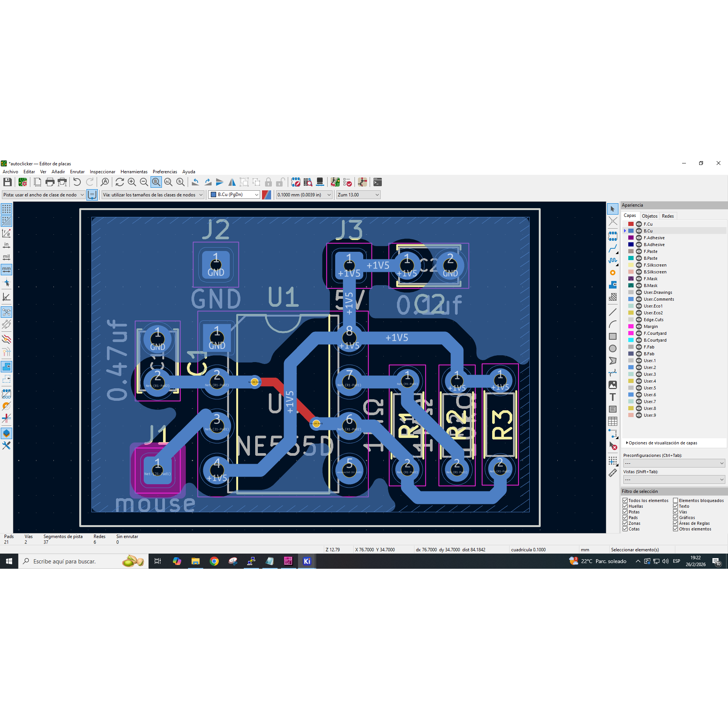Hide the F.Silkscreen layer
This screenshot has height=728, width=728.
[x=639, y=265]
